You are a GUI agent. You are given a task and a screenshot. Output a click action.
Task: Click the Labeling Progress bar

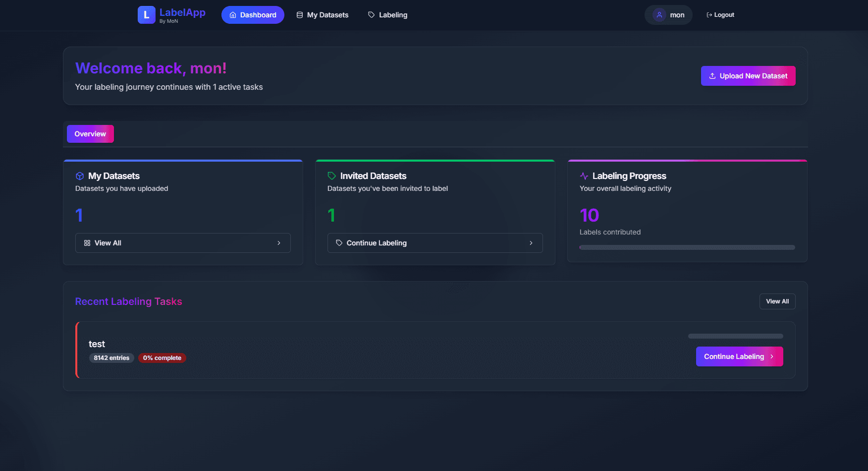pyautogui.click(x=687, y=247)
